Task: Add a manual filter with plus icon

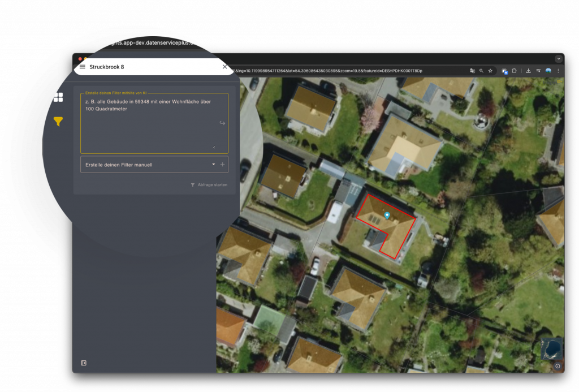Action: click(222, 165)
